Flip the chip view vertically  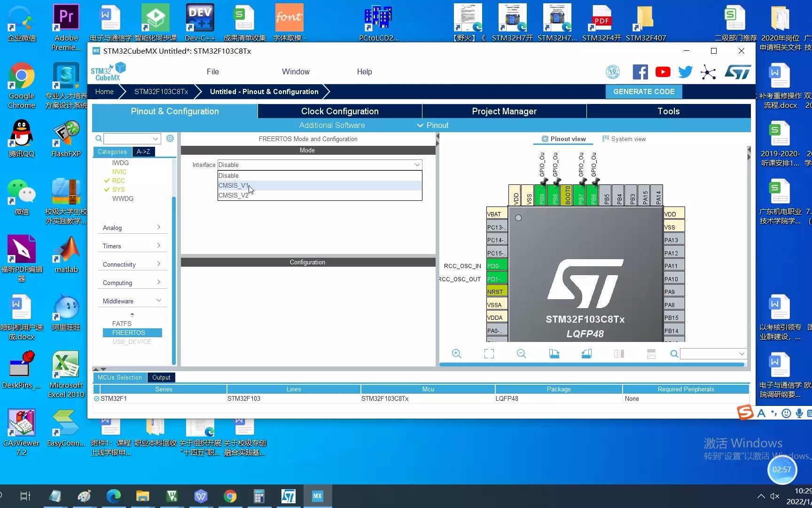651,354
